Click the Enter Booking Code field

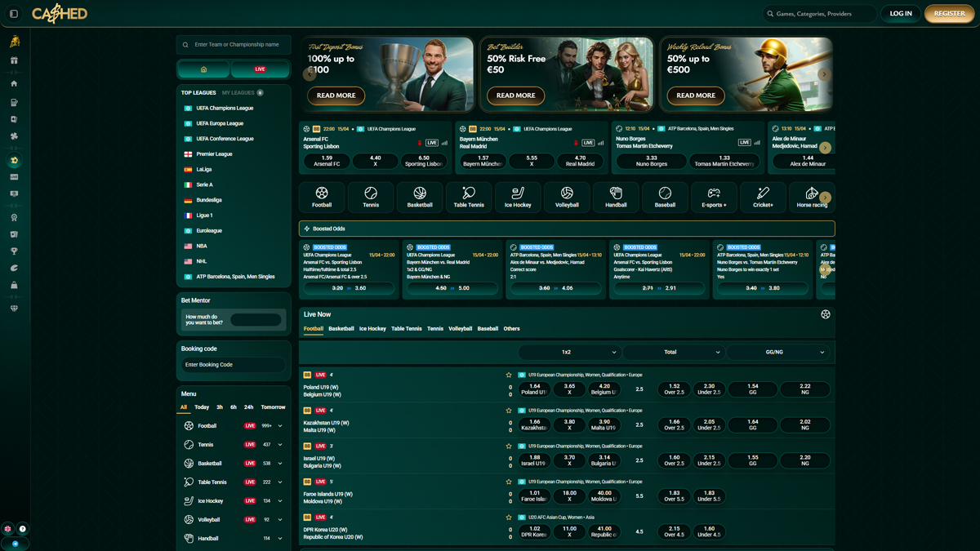(x=234, y=365)
